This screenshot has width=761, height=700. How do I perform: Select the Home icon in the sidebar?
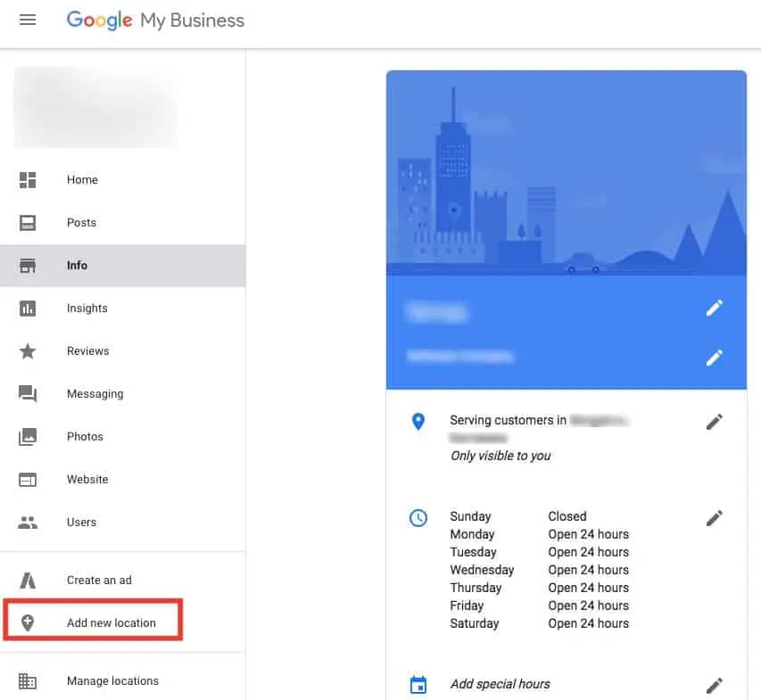point(28,179)
